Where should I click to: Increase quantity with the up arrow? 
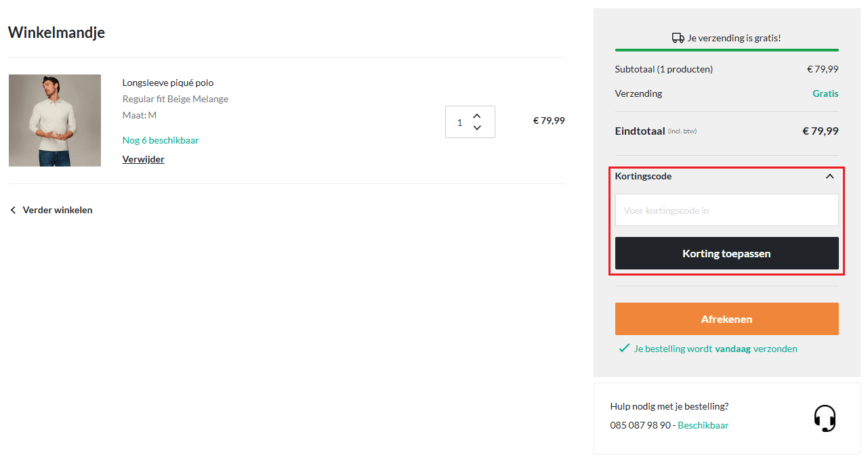click(x=477, y=116)
